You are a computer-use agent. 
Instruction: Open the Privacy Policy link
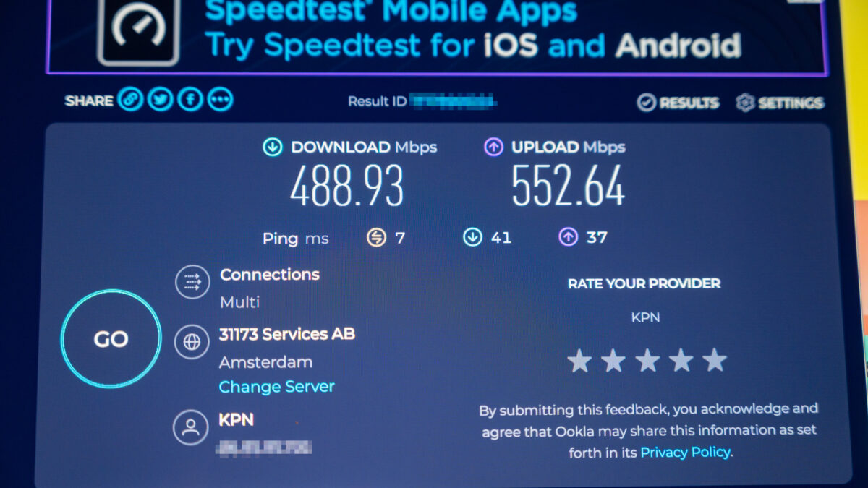(x=686, y=453)
